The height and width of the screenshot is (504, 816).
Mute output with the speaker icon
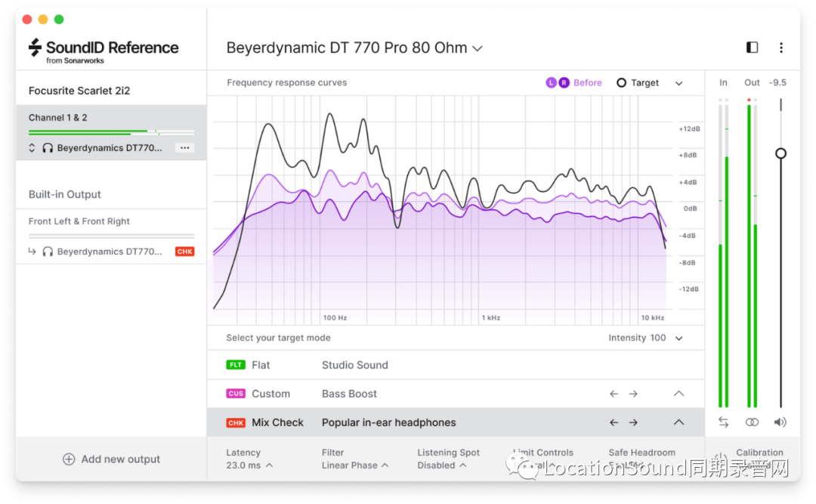click(780, 422)
